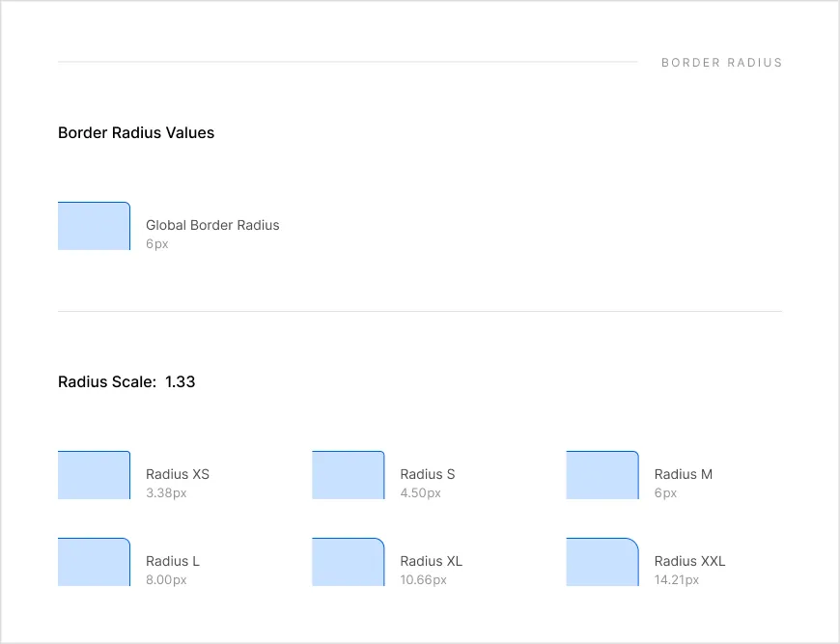The width and height of the screenshot is (840, 644).
Task: Click the 'BORDER RADIUS' section label
Action: [721, 63]
